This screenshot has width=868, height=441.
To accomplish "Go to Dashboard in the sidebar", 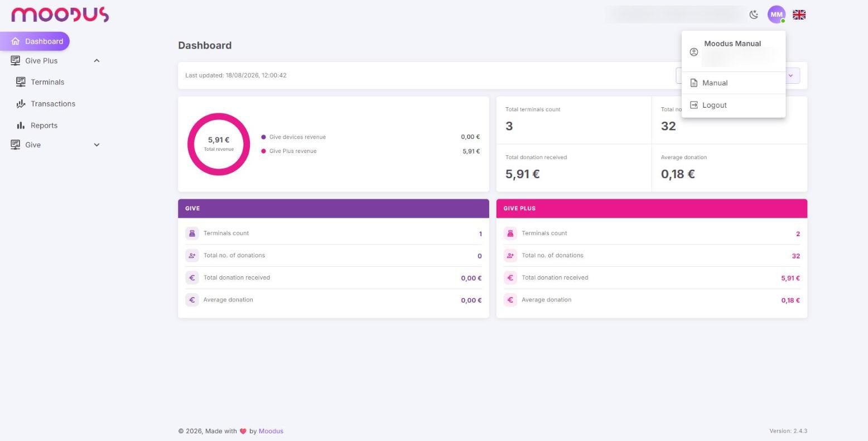I will click(x=35, y=41).
